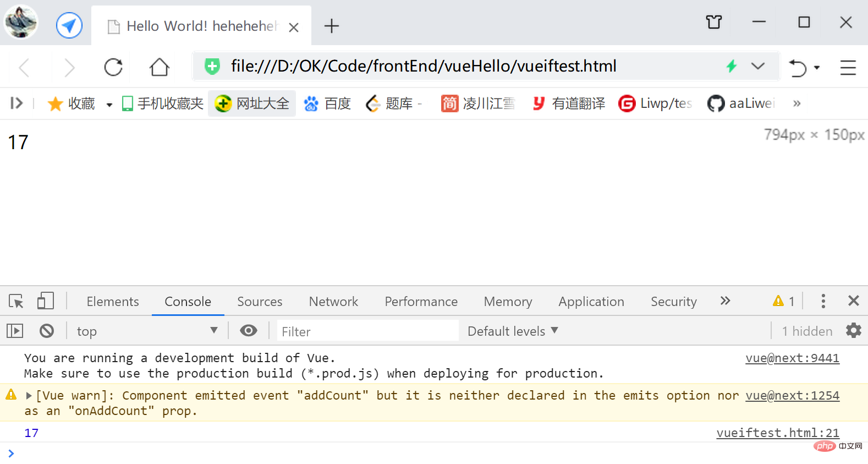The image size is (868, 464).
Task: Click the logged value 17 in console
Action: [x=31, y=433]
